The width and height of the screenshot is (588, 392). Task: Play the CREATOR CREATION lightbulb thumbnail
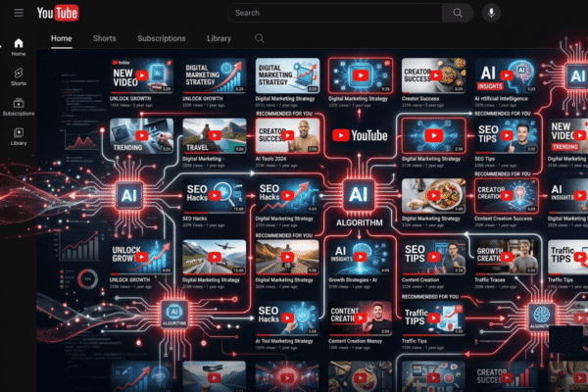(x=507, y=196)
